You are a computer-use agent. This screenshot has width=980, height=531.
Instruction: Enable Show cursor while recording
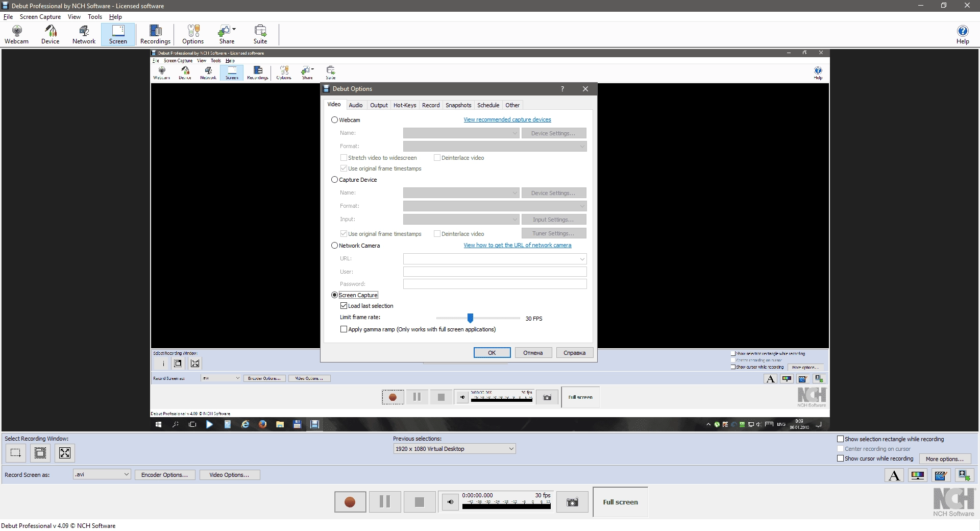pos(840,458)
